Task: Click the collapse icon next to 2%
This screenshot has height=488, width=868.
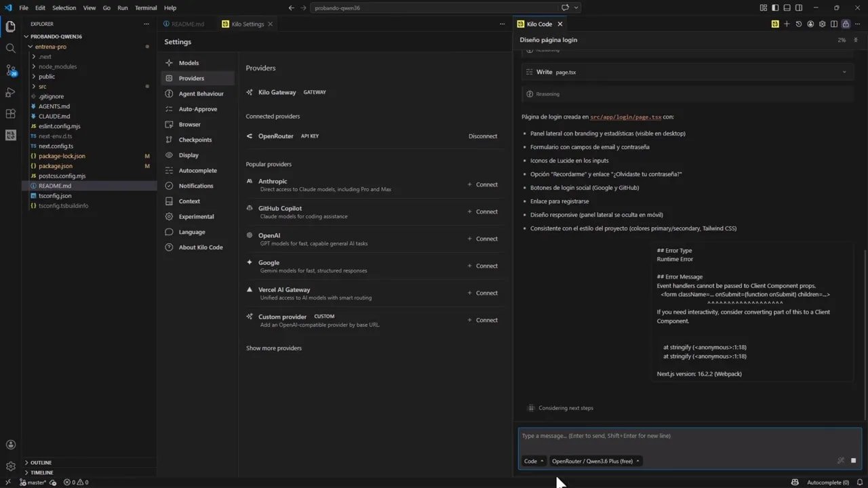Action: click(856, 40)
